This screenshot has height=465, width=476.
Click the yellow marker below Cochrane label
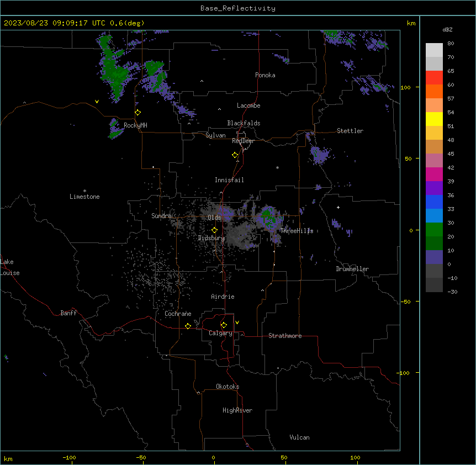(x=188, y=326)
